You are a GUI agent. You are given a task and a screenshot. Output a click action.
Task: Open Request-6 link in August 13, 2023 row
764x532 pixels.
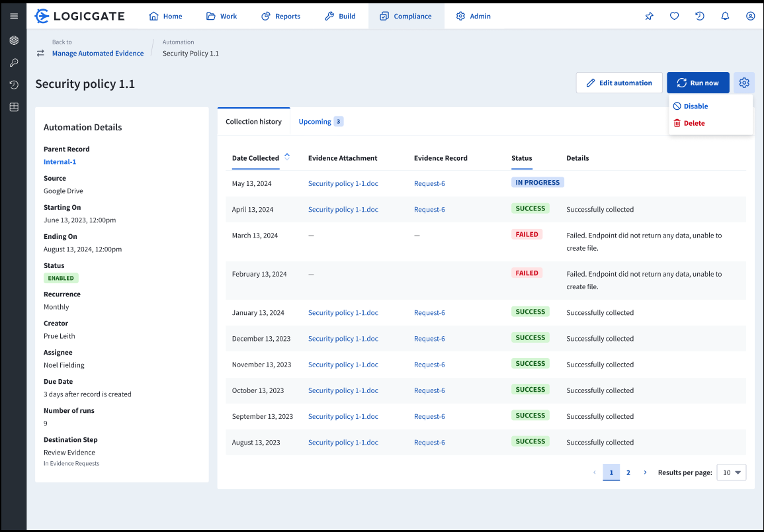[429, 442]
